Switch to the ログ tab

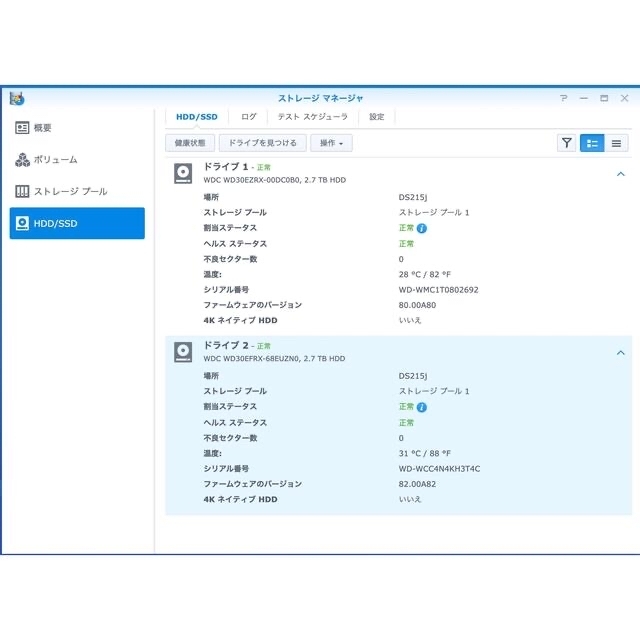pyautogui.click(x=248, y=117)
